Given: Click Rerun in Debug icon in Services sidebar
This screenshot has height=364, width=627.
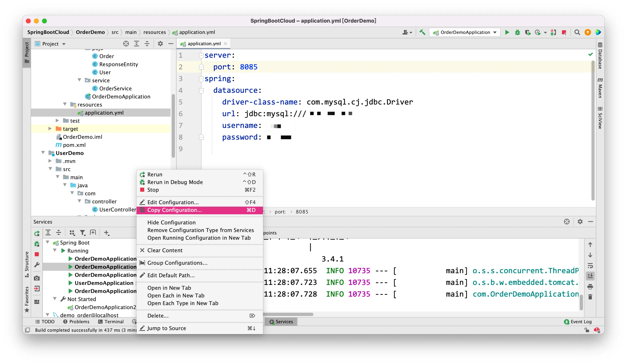Looking at the screenshot, I should (x=37, y=244).
